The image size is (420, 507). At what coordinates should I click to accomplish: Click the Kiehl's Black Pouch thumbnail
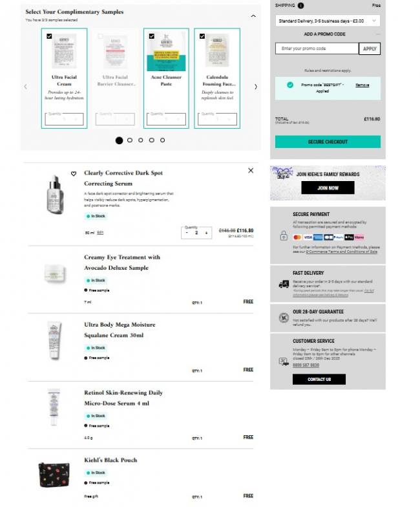[x=54, y=475]
